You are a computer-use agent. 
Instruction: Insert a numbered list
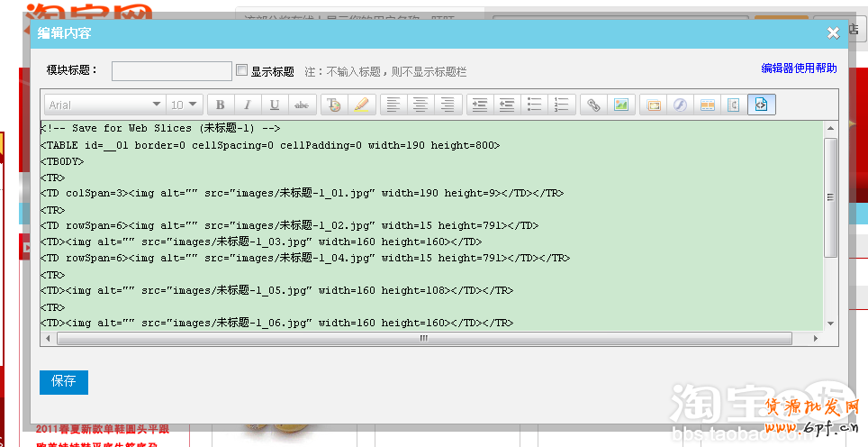pos(562,105)
